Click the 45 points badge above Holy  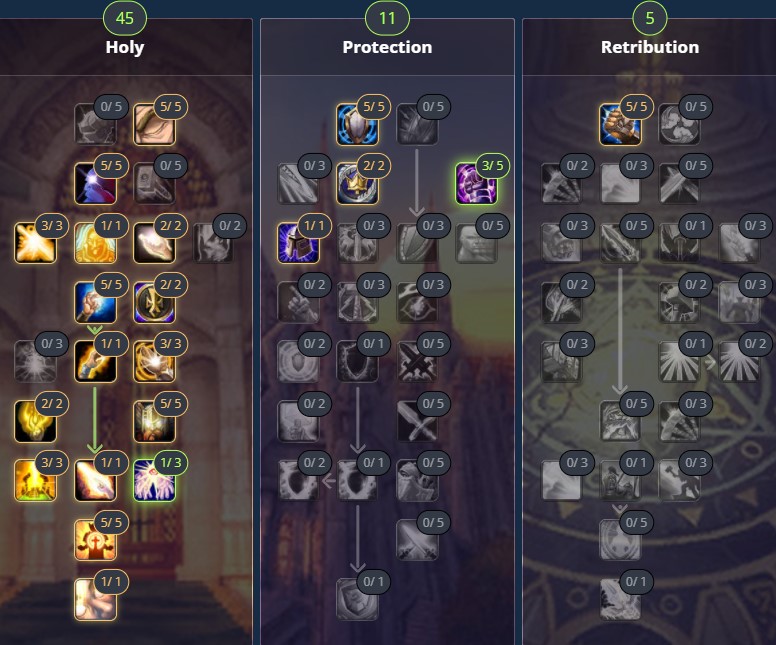click(x=125, y=18)
